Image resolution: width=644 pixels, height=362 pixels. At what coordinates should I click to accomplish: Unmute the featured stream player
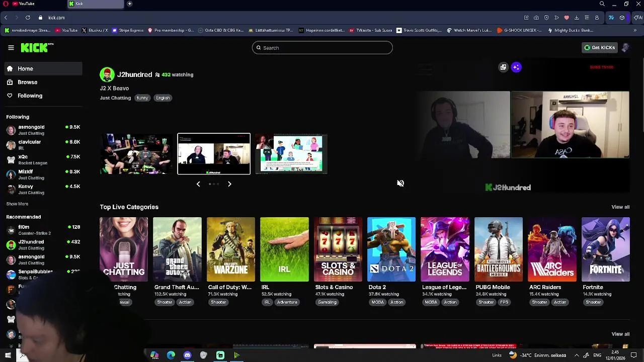[x=400, y=184]
